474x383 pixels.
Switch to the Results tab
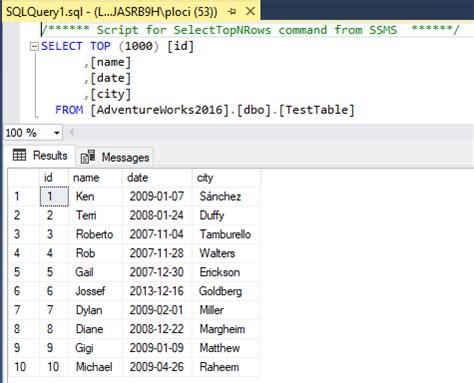[x=40, y=156]
